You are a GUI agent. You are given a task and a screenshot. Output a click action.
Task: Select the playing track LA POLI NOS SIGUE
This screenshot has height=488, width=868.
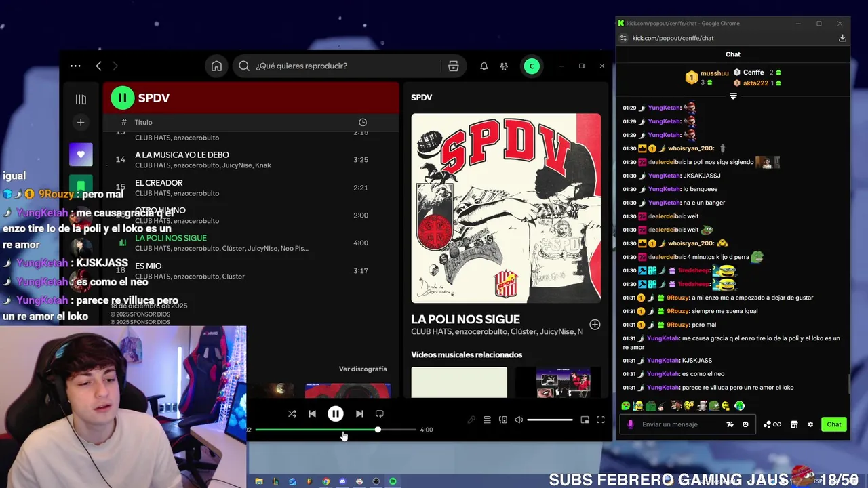click(x=251, y=243)
